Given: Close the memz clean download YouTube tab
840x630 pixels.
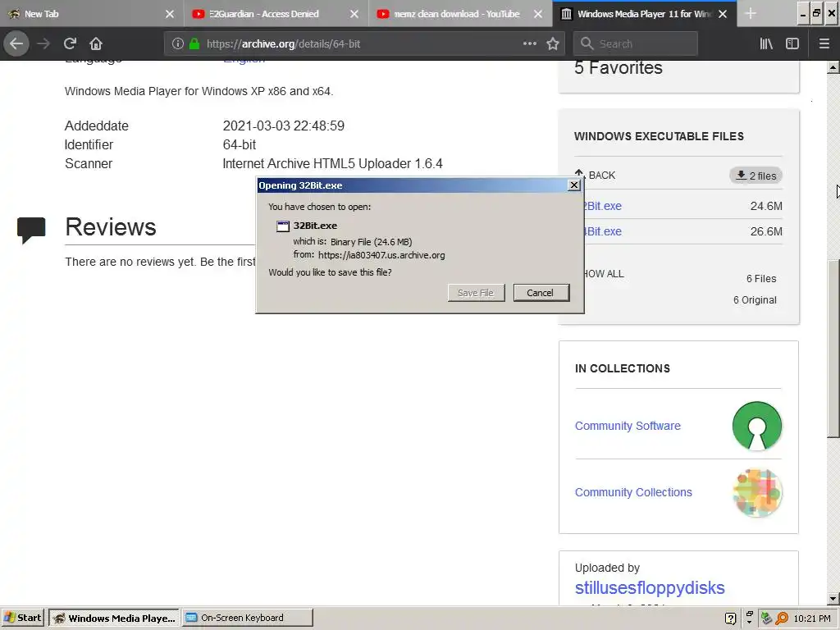Looking at the screenshot, I should point(538,14).
